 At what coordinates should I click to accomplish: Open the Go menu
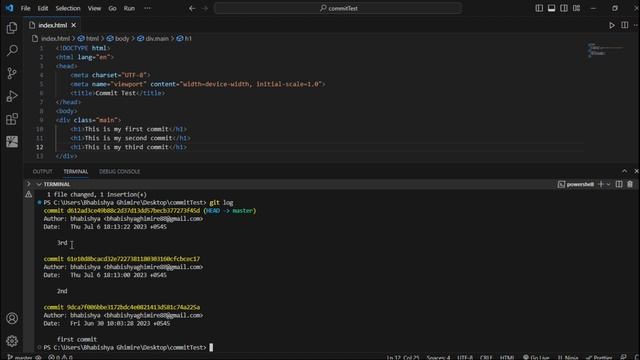(112, 8)
